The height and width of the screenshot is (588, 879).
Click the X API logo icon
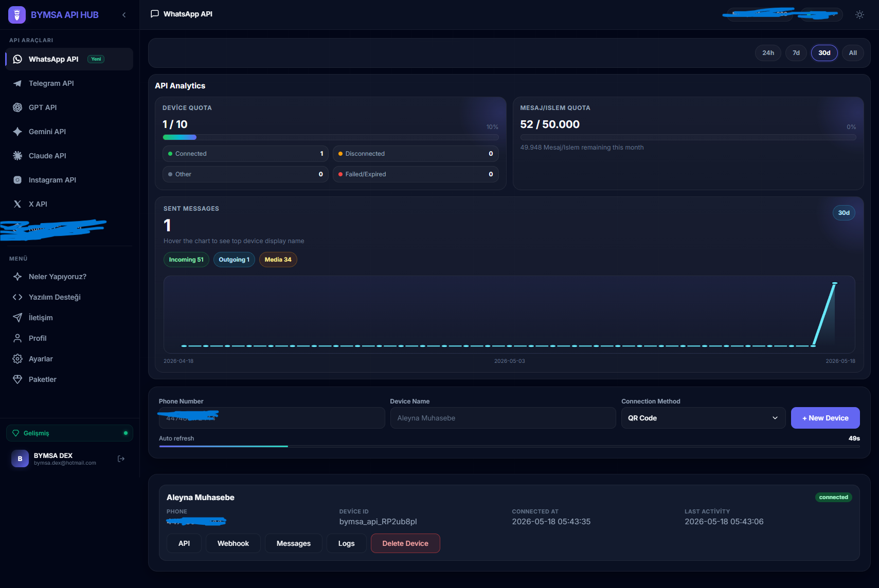(x=17, y=204)
